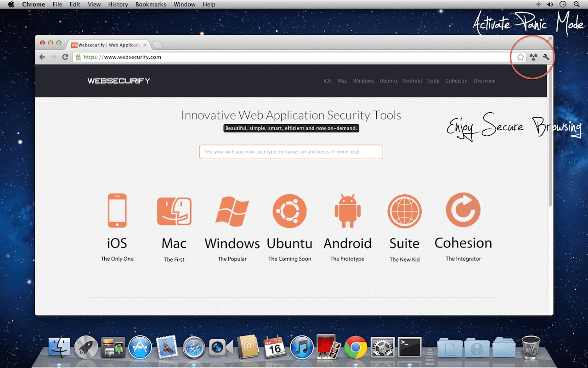Open iCal calendar in the dock
The height and width of the screenshot is (368, 588).
point(275,347)
